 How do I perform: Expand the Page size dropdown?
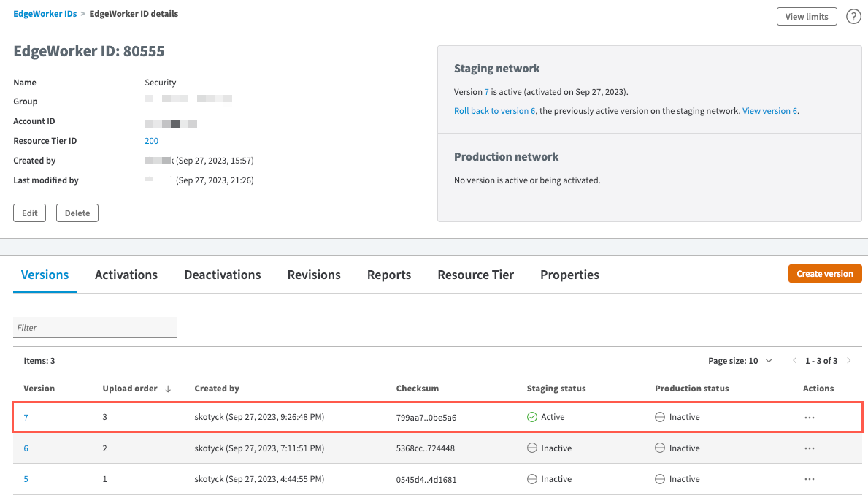coord(768,361)
